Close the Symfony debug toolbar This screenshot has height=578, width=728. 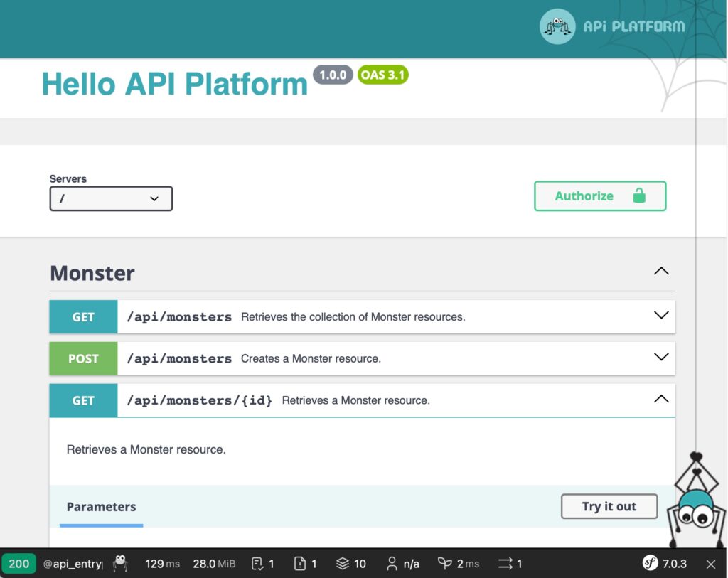click(x=711, y=564)
